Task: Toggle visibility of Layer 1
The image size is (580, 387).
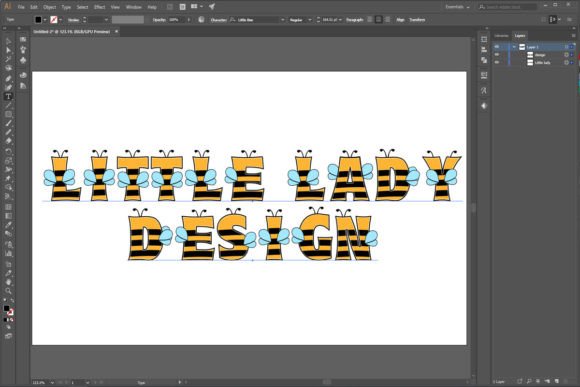Action: [497, 47]
